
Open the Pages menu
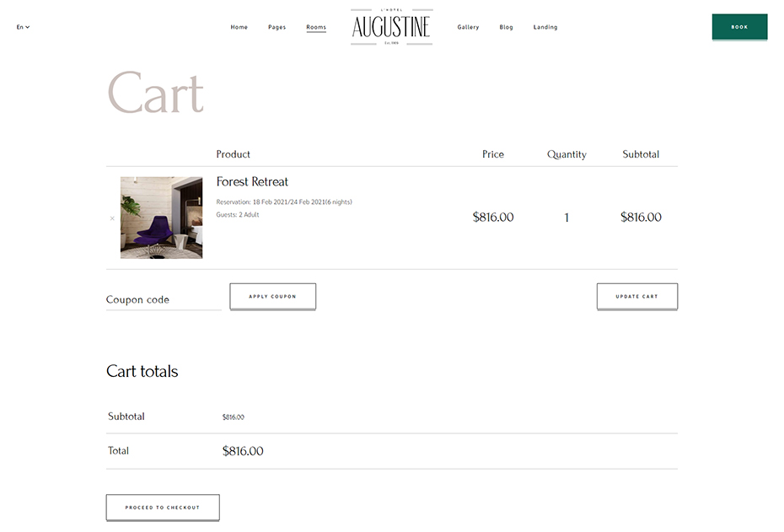pyautogui.click(x=277, y=27)
